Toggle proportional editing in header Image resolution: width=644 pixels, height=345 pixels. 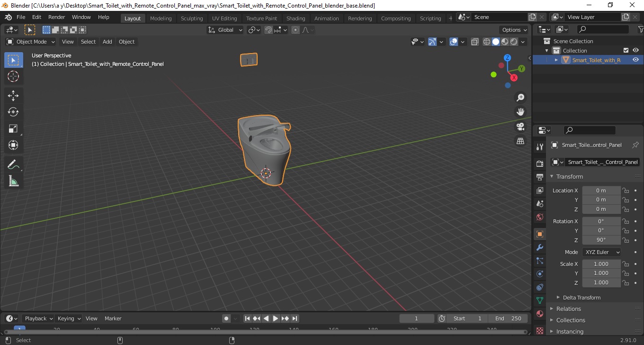point(295,30)
